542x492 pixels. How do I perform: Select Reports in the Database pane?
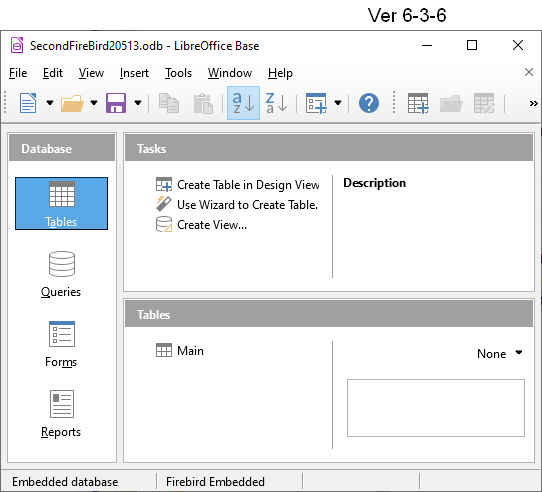61,414
